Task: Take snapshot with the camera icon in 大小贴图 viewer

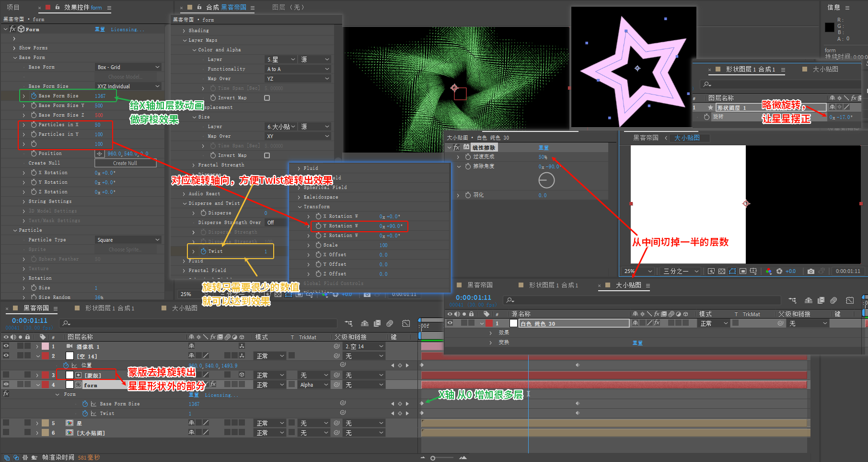Action: coord(810,272)
